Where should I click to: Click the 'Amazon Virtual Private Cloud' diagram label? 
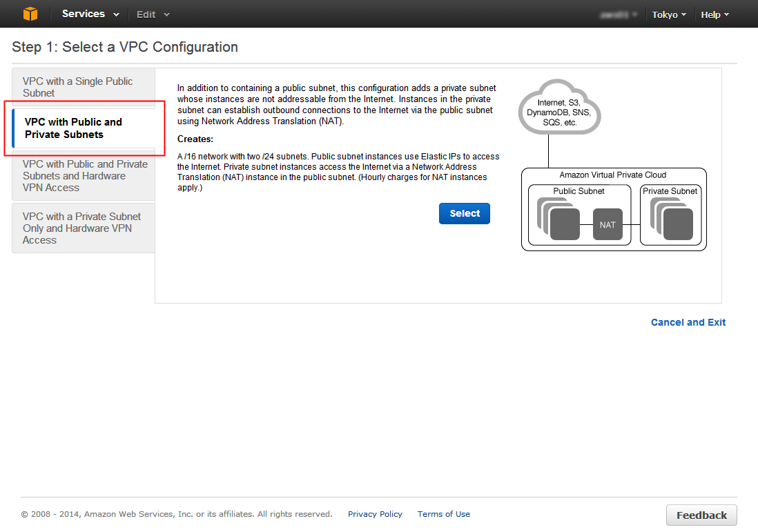tap(612, 175)
